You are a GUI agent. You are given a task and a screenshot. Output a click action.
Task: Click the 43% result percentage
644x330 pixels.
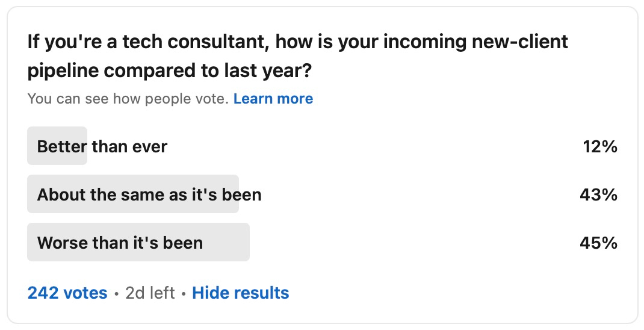(x=599, y=195)
